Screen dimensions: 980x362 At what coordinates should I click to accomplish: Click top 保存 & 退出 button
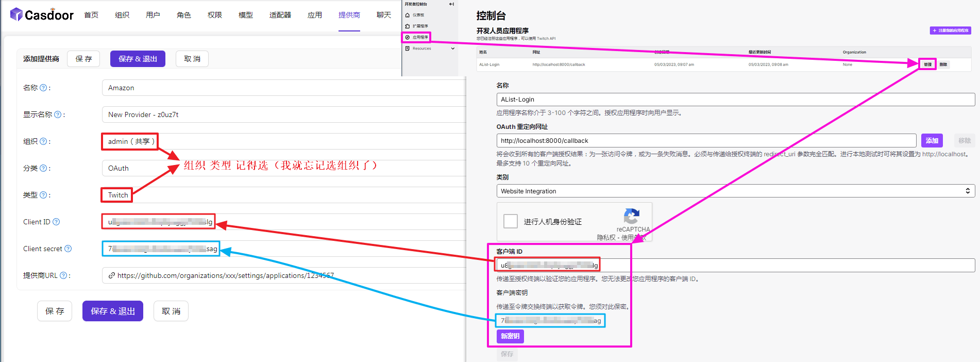tap(138, 59)
